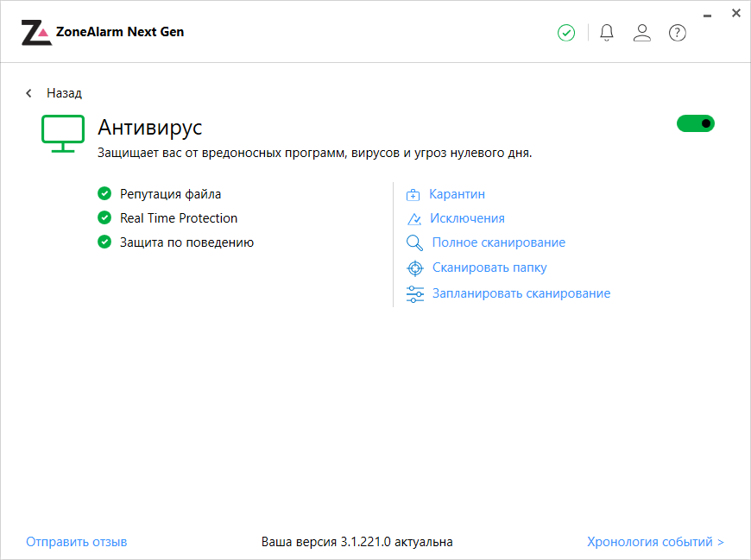Click the green protection status checkmark icon
Screen dimensions: 751x560
pos(566,33)
